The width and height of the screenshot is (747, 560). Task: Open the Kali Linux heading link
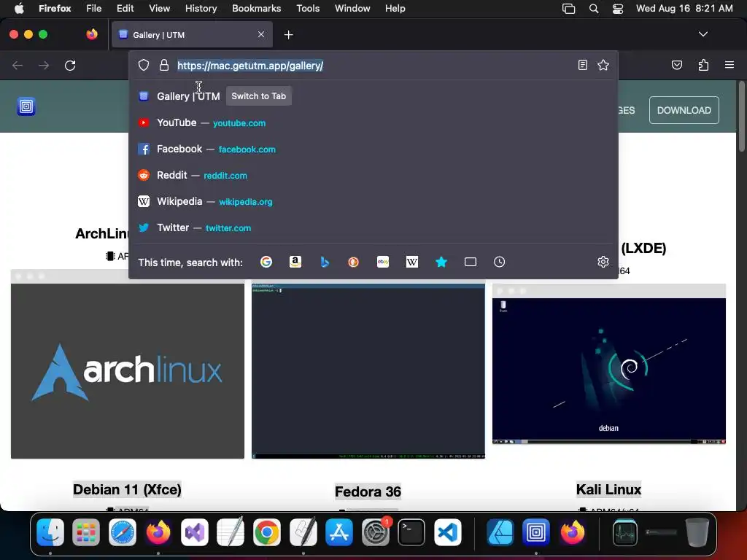[x=608, y=489]
